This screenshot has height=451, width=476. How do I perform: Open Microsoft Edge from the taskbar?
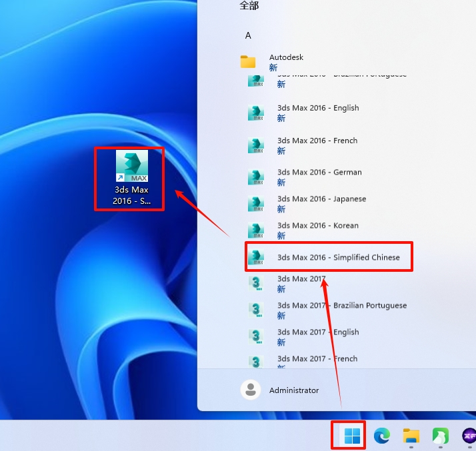pyautogui.click(x=382, y=436)
